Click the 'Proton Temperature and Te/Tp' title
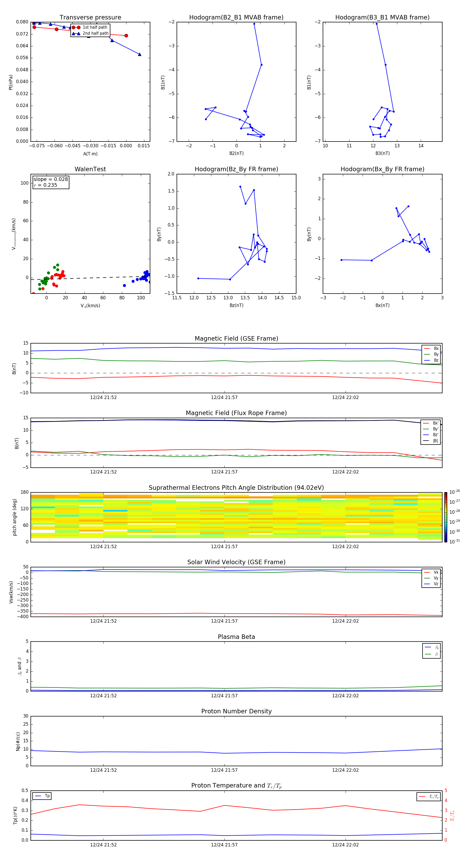This screenshot has width=473, height=868. [236, 786]
